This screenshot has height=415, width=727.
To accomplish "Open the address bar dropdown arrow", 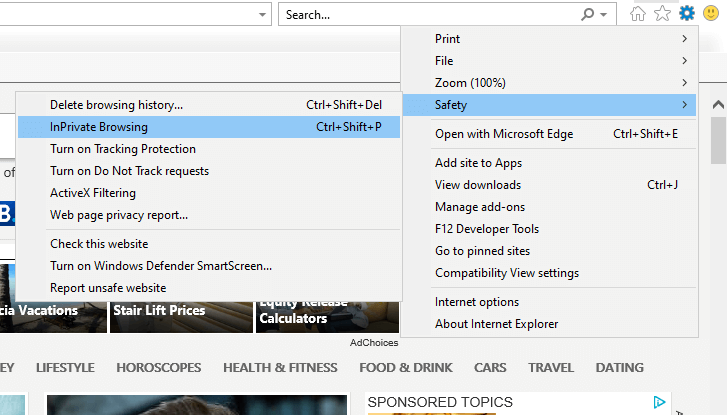I will click(262, 15).
